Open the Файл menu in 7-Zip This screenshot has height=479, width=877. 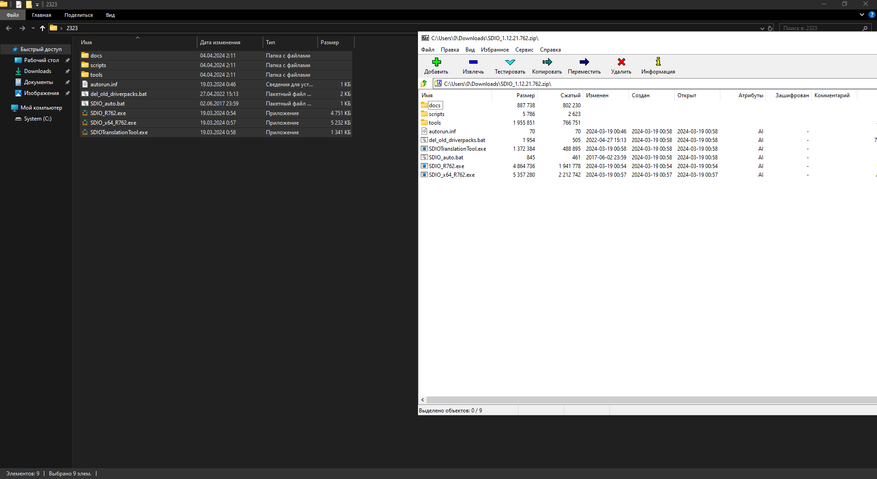pos(428,50)
